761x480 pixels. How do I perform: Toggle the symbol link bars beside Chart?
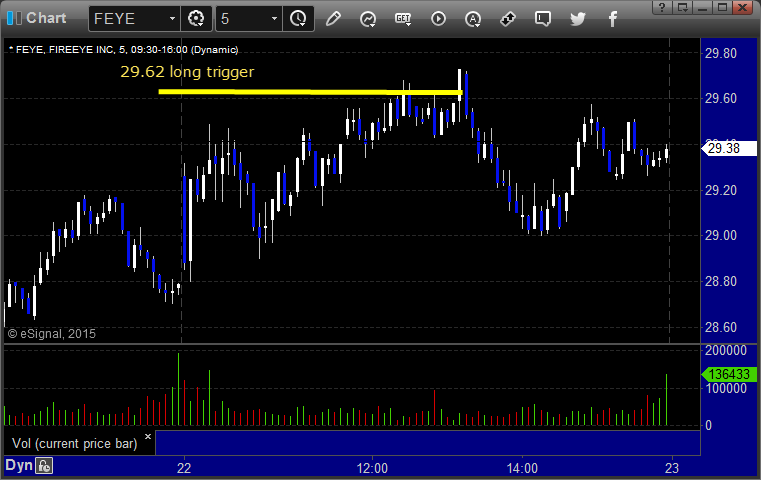[14, 18]
